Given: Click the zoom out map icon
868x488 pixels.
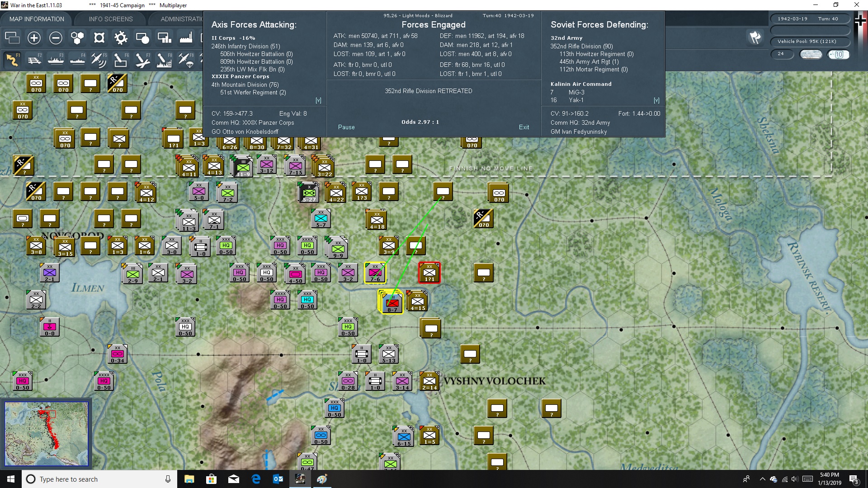Looking at the screenshot, I should pyautogui.click(x=56, y=38).
